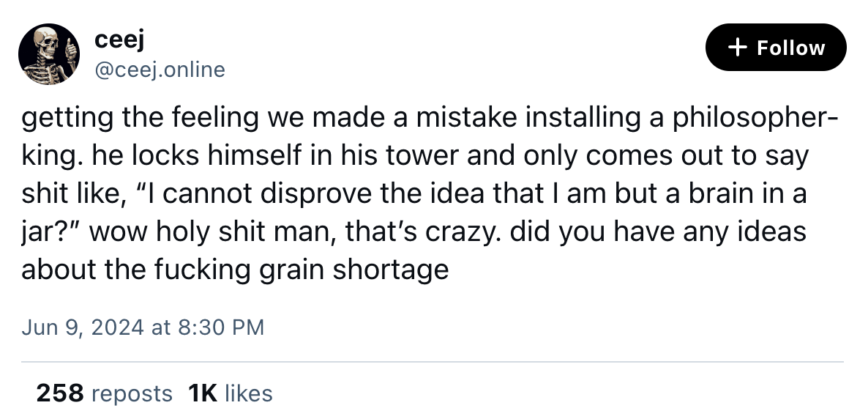The width and height of the screenshot is (868, 419).
Task: Click the bold 1K like count
Action: (203, 393)
